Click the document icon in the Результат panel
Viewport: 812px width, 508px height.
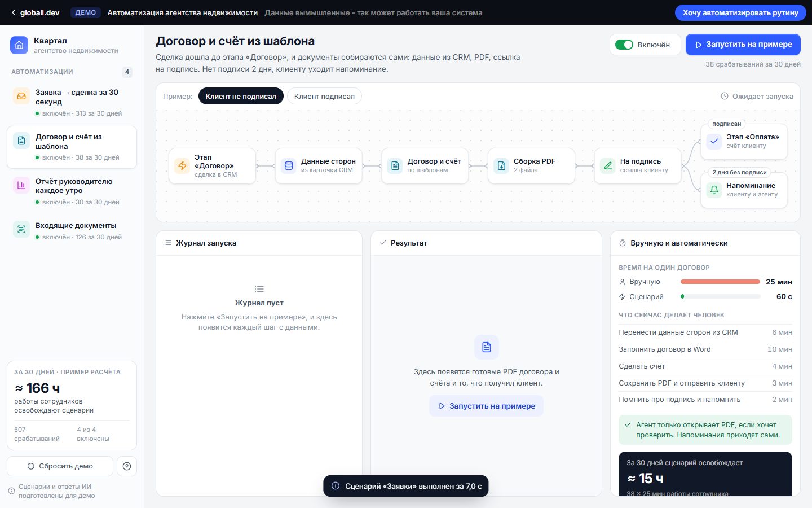click(x=487, y=347)
